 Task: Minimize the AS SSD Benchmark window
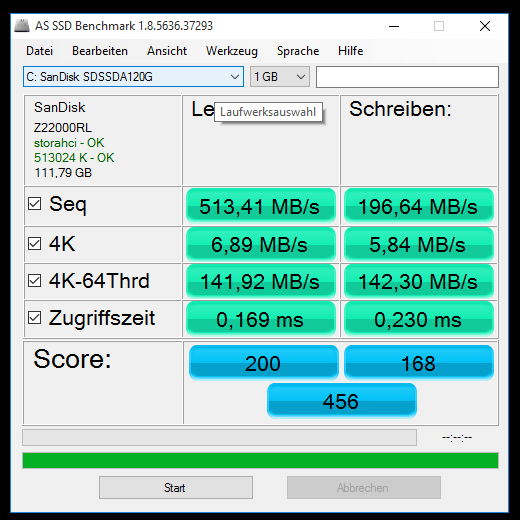tap(394, 26)
